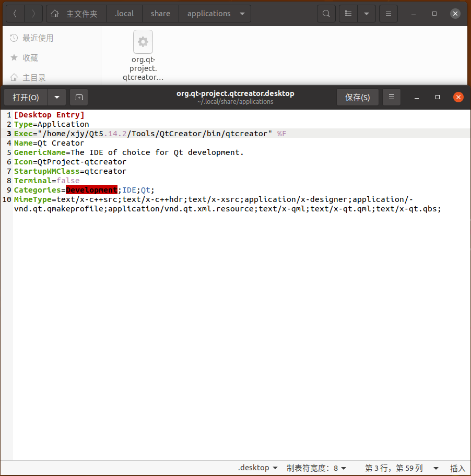The width and height of the screenshot is (471, 476).
Task: Click the MimeType key on line 10
Action: pos(33,199)
